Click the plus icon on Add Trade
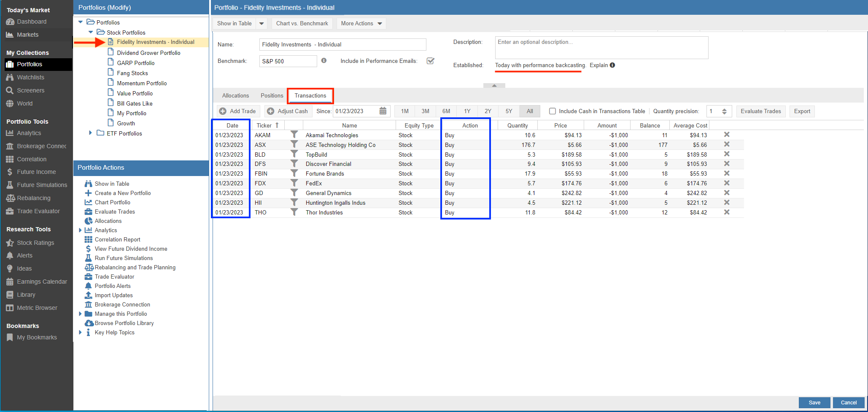This screenshot has height=412, width=868. tap(223, 111)
